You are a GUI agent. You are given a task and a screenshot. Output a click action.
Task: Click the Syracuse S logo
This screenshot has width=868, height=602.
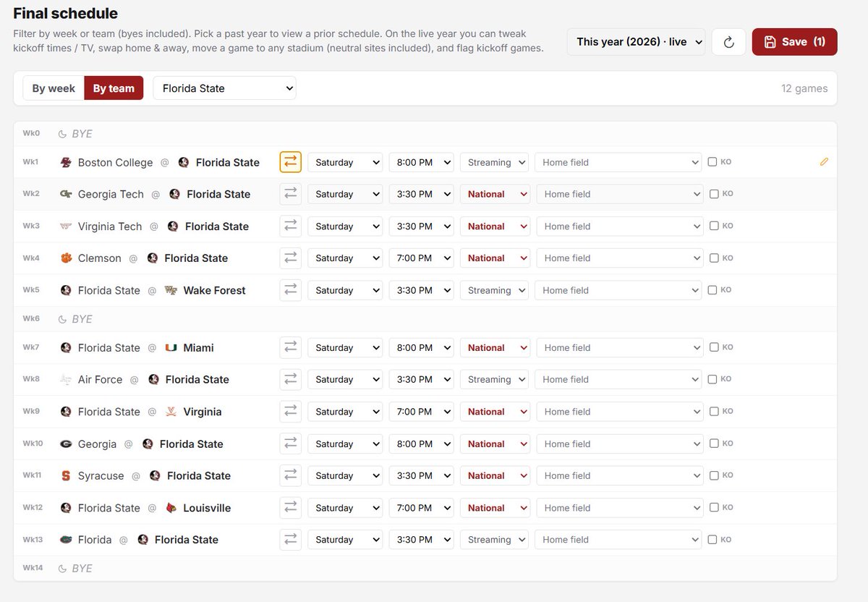[66, 476]
